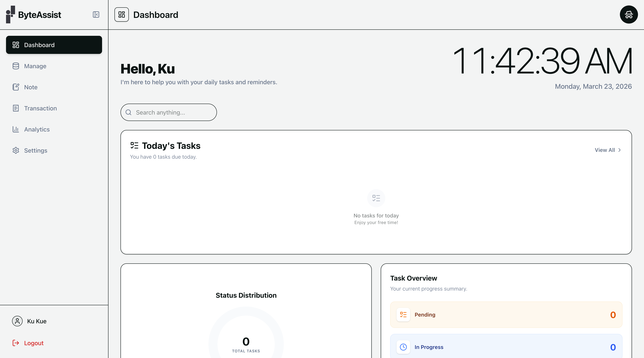Click the View All link

[608, 150]
